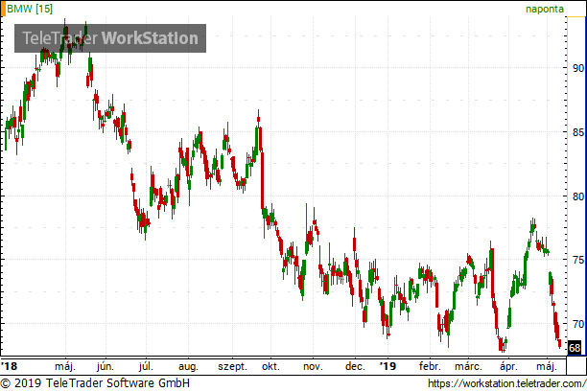
Task: Click the '19 year label on time axis
Action: click(387, 366)
